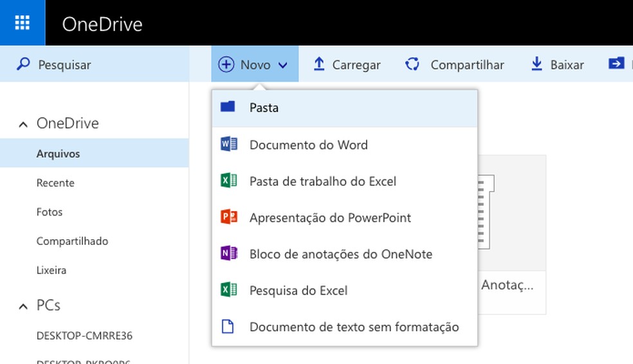The image size is (633, 364).
Task: Select Pesquisa do Excel menu entry
Action: coord(298,291)
